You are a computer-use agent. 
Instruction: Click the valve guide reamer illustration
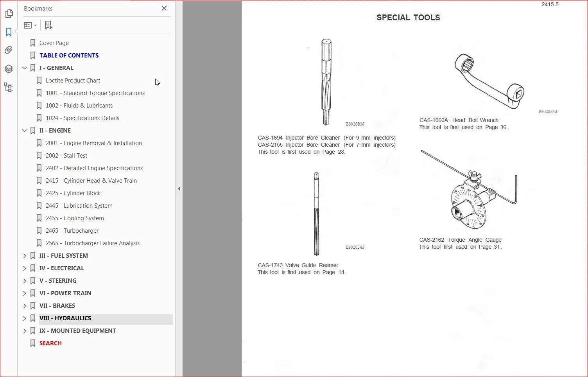pos(316,214)
